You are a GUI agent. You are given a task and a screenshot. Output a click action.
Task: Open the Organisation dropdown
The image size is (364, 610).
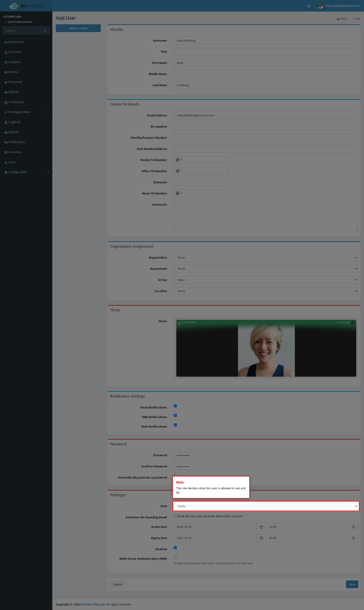click(x=266, y=258)
